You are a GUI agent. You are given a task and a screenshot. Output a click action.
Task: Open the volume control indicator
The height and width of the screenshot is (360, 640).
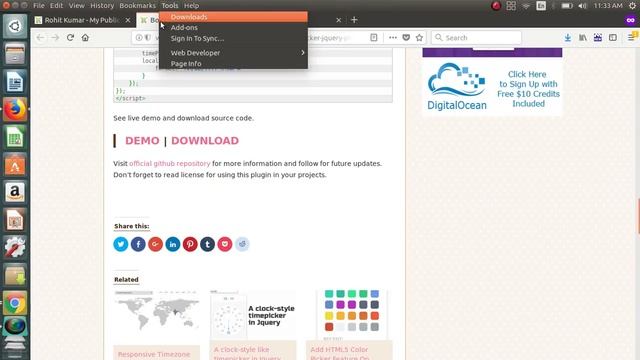click(582, 6)
